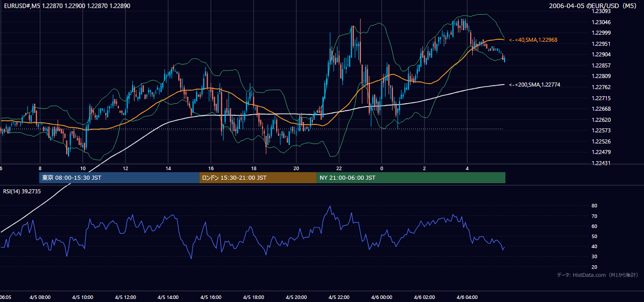Click the RSI(14) 39.2735 indicator label
The width and height of the screenshot is (644, 302).
22,191
